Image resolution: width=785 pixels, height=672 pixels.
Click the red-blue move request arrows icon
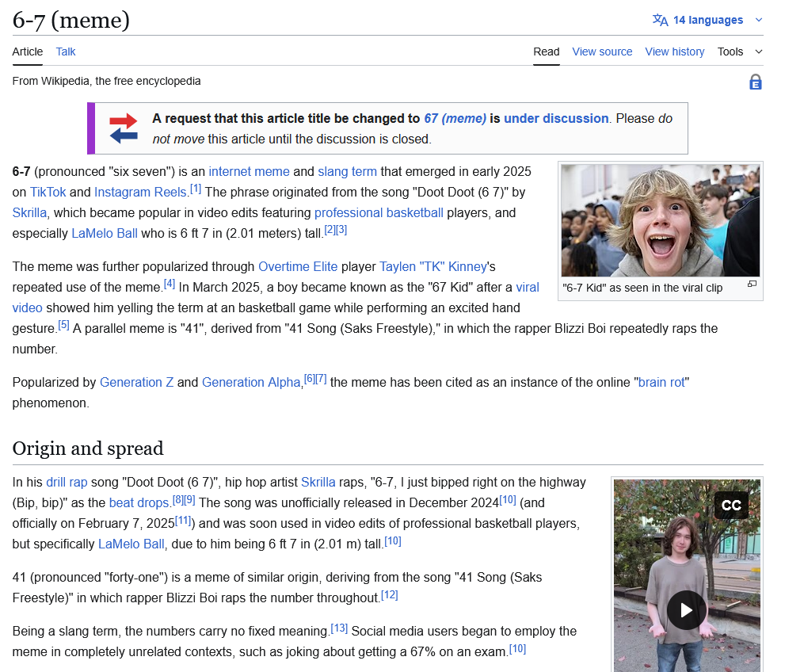[124, 128]
